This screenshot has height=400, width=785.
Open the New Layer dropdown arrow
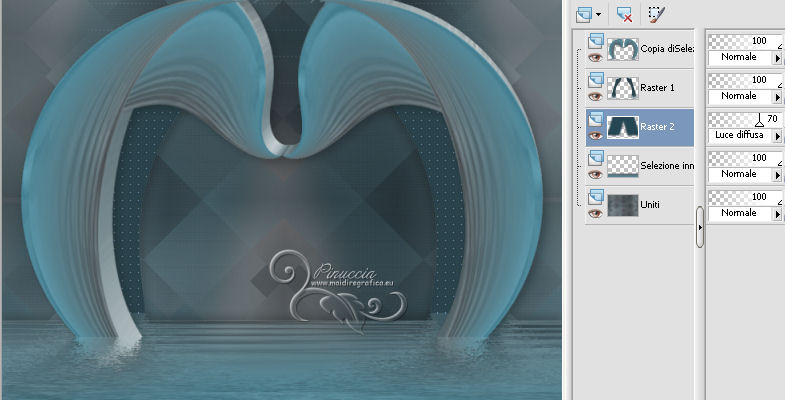[598, 15]
